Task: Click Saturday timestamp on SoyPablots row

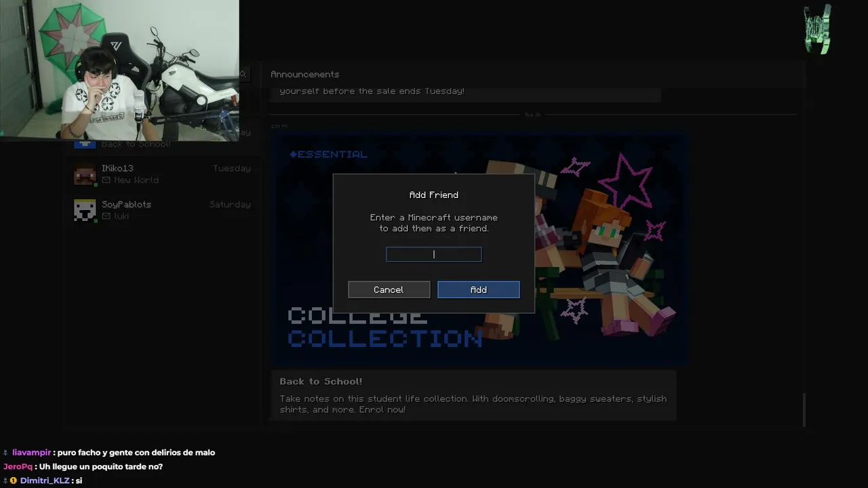Action: pyautogui.click(x=230, y=204)
